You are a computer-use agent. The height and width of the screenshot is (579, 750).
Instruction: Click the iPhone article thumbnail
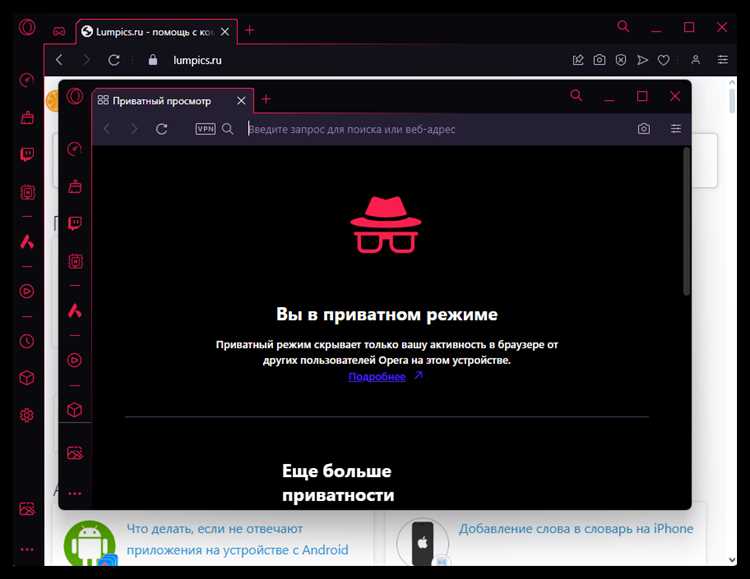pos(423,543)
